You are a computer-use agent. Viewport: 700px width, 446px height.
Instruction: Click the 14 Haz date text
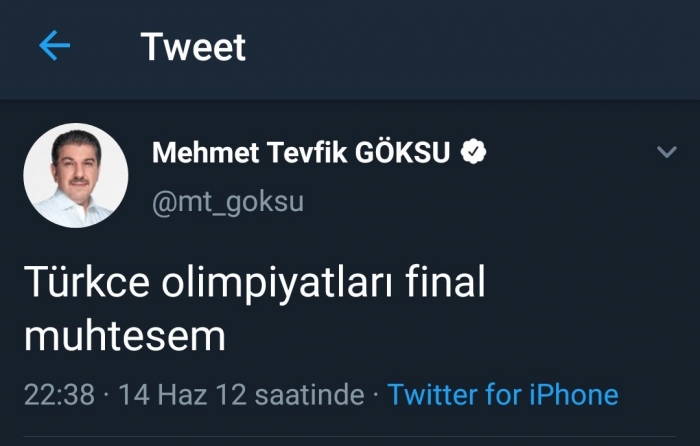[x=162, y=394]
